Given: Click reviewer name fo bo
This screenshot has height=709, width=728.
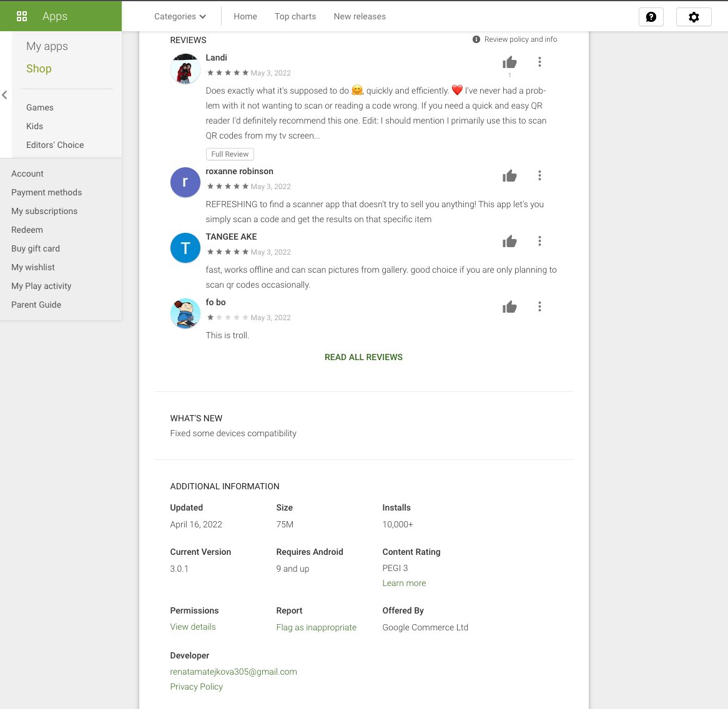Looking at the screenshot, I should coord(216,302).
